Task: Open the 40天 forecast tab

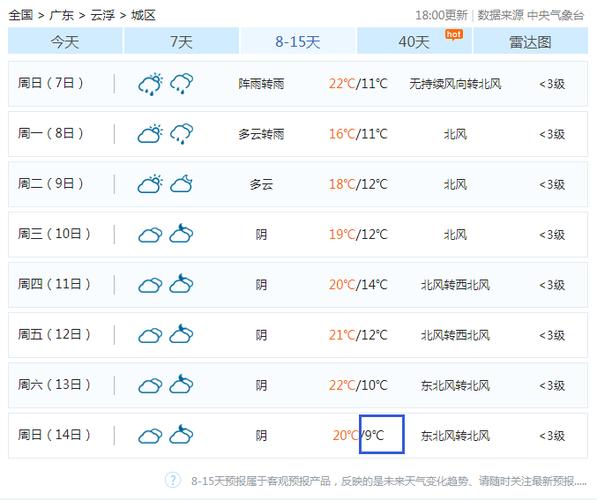Action: click(x=414, y=41)
